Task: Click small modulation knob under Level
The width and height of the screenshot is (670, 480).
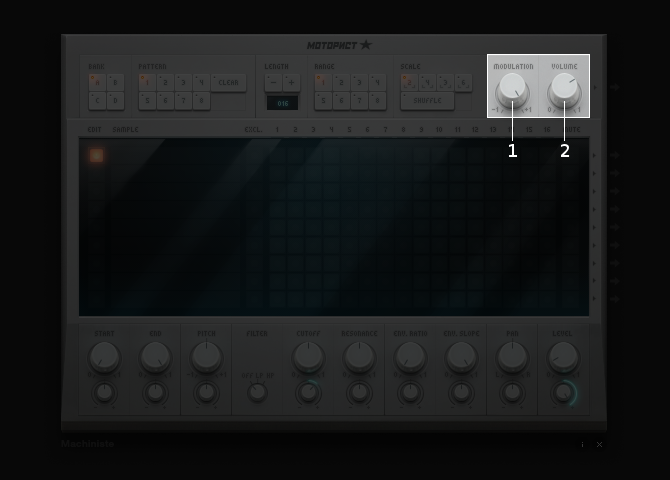Action: point(563,392)
